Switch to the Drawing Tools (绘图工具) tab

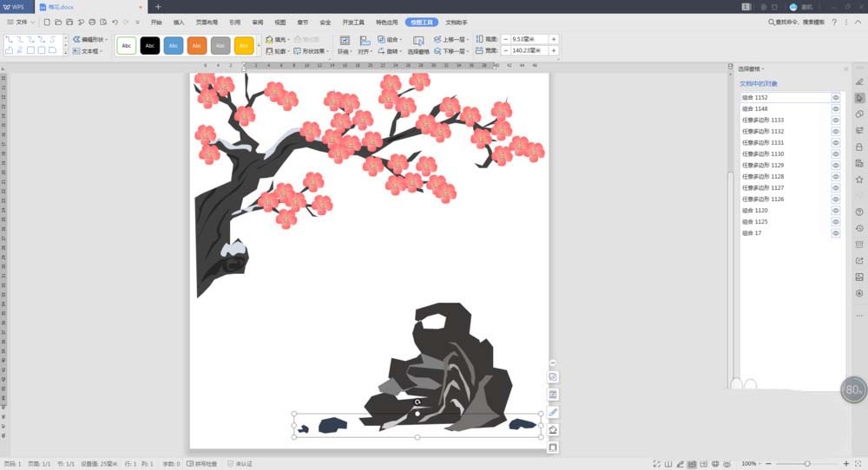422,23
